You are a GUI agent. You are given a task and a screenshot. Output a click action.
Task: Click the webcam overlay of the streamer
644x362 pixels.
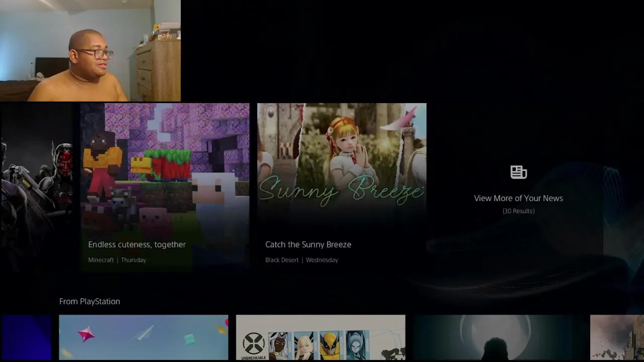90,50
